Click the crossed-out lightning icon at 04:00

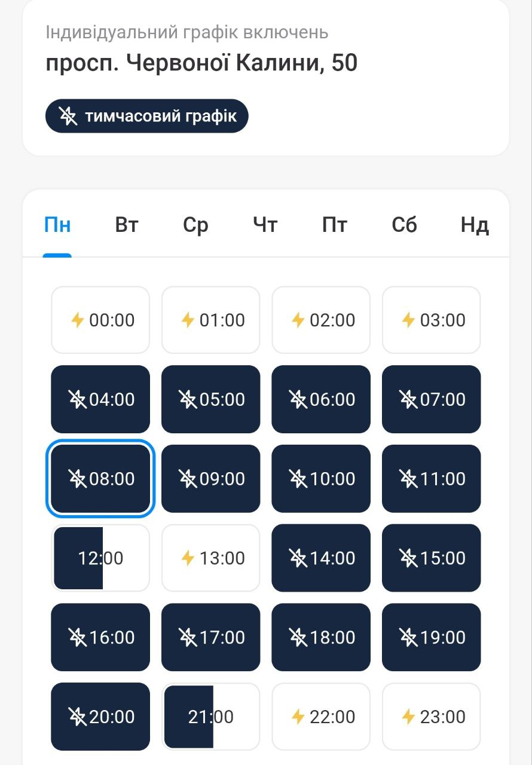tap(78, 399)
